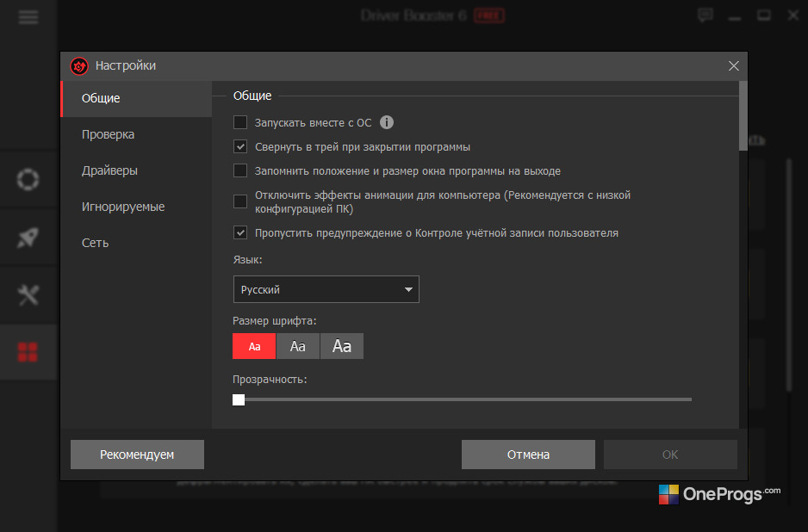Click the FREE badge in Driver Booster title
The width and height of the screenshot is (808, 532).
coord(489,15)
